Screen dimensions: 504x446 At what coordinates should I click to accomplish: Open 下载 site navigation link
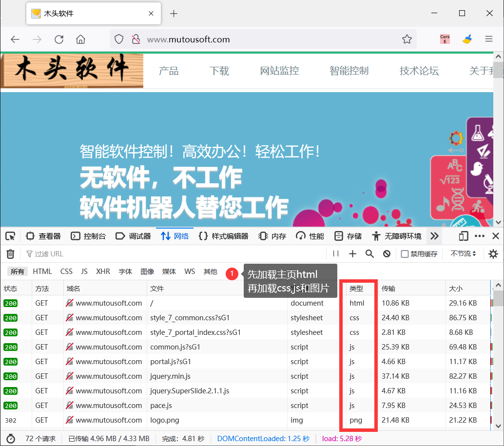(x=219, y=71)
